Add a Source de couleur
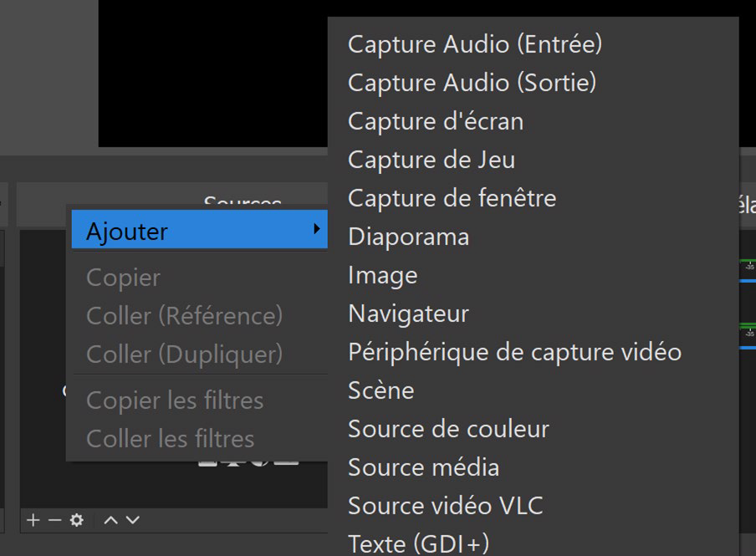The width and height of the screenshot is (756, 556). pos(448,429)
